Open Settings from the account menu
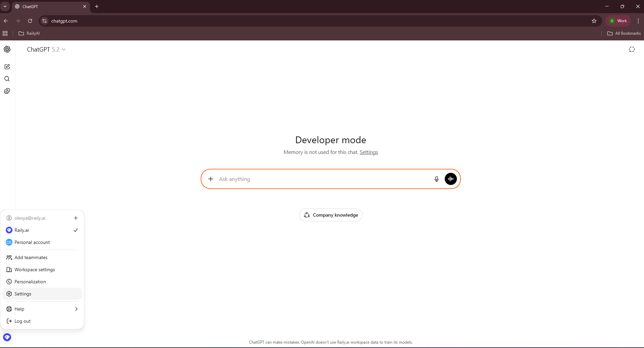 point(42,294)
